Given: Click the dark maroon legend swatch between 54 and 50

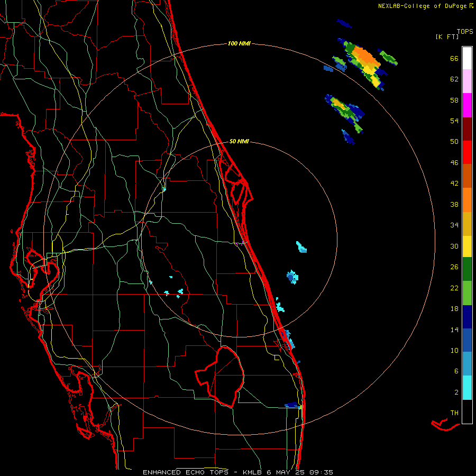Looking at the screenshot, I should (467, 129).
